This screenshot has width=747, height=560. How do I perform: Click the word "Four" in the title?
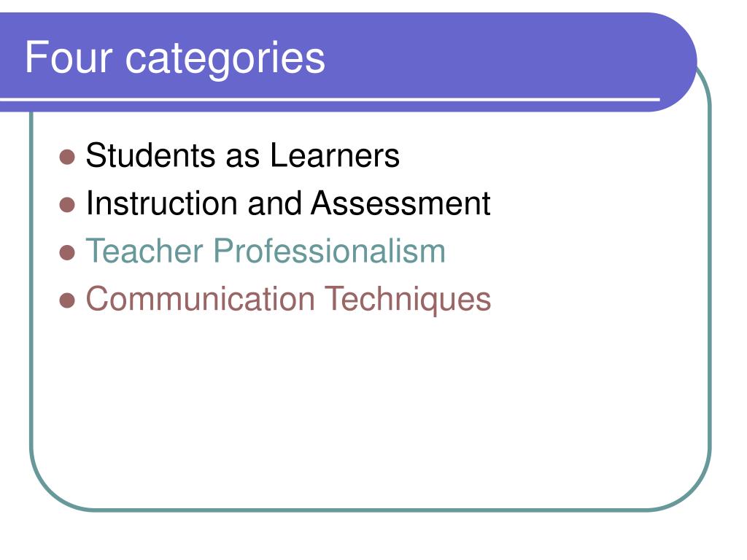[x=69, y=57]
